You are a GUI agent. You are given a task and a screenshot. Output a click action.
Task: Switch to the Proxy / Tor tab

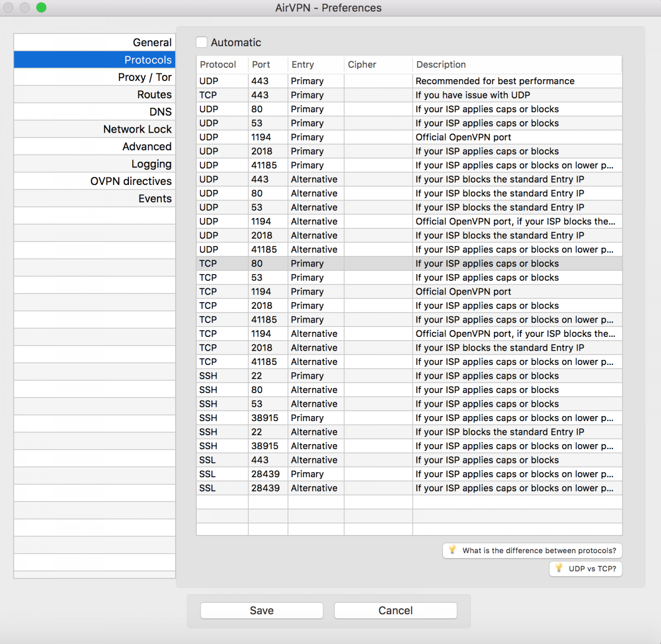[x=94, y=77]
